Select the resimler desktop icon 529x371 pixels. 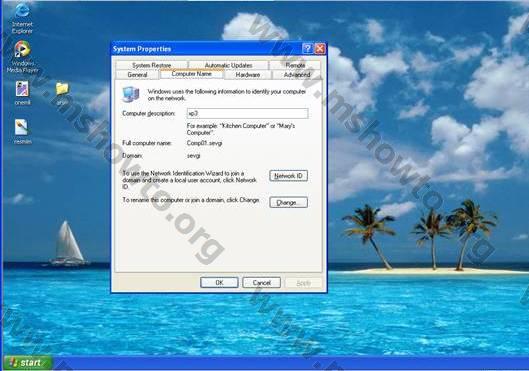coord(22,132)
